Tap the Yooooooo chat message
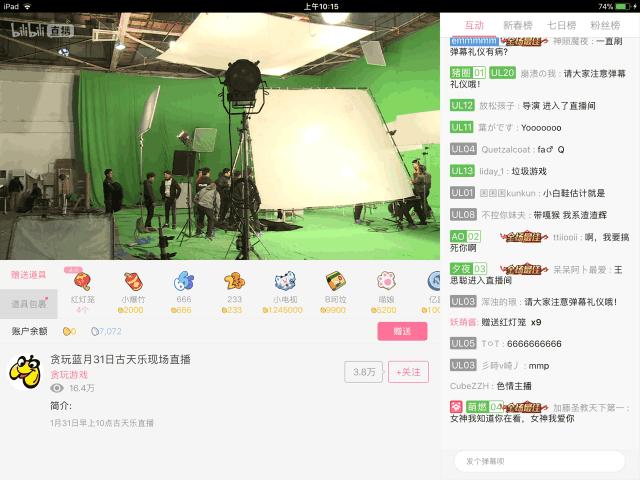The image size is (640, 480). pyautogui.click(x=506, y=128)
